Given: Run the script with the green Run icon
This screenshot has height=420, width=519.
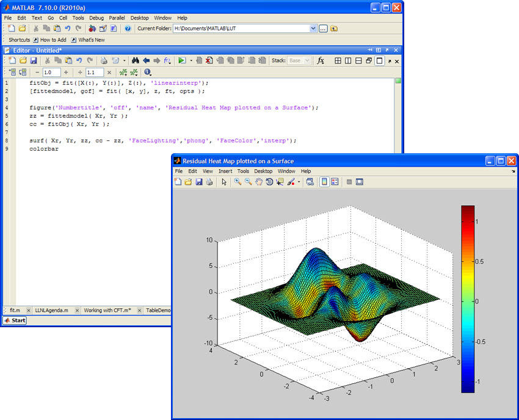Looking at the screenshot, I should (x=181, y=61).
